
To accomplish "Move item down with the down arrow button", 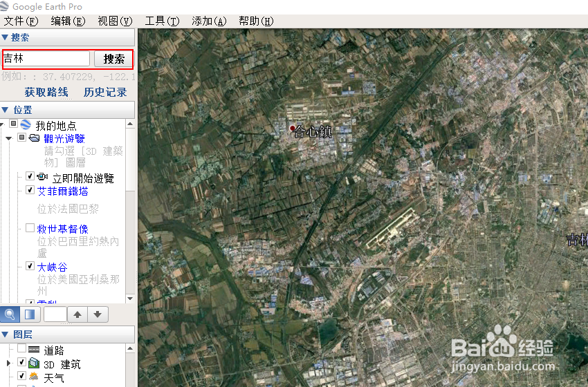I will click(x=98, y=314).
